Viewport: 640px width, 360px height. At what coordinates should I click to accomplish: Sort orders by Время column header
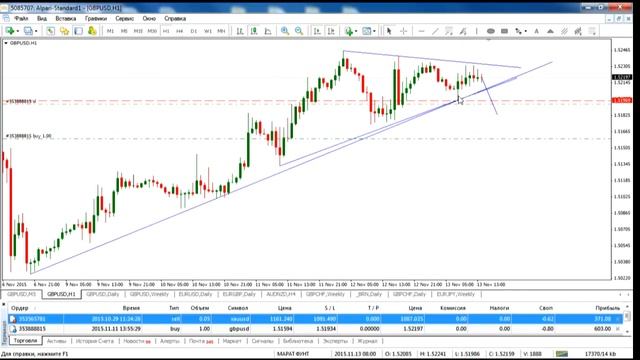point(131,308)
